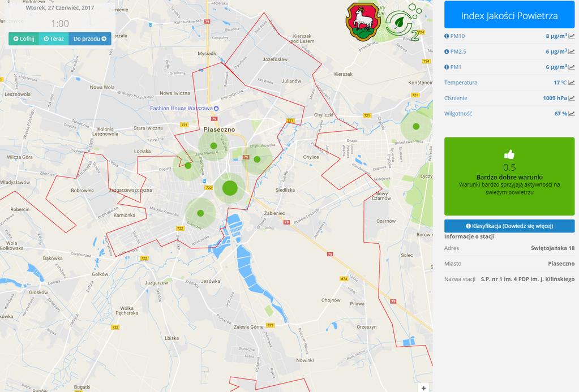The width and height of the screenshot is (579, 392).
Task: Click the thumbs-up icon in green panel
Action: 509,154
